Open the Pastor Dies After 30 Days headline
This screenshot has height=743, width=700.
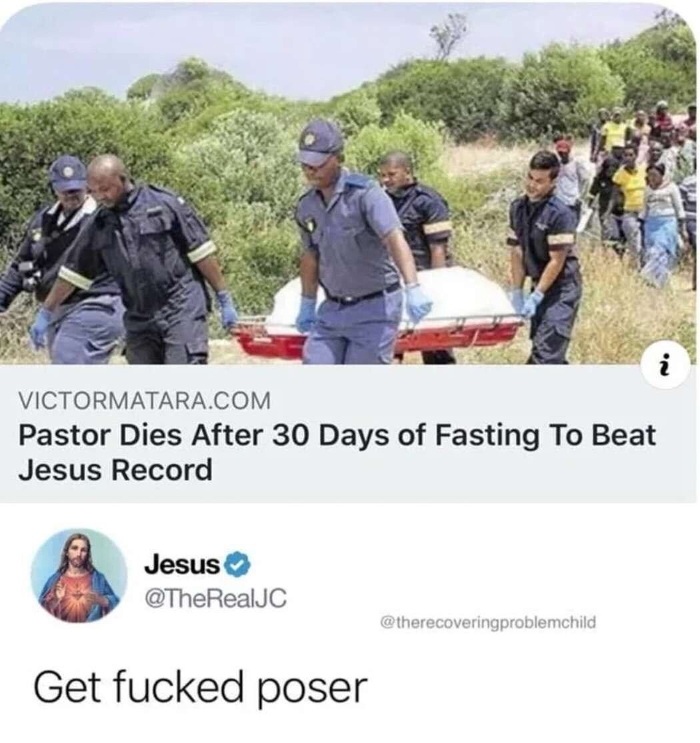click(337, 452)
